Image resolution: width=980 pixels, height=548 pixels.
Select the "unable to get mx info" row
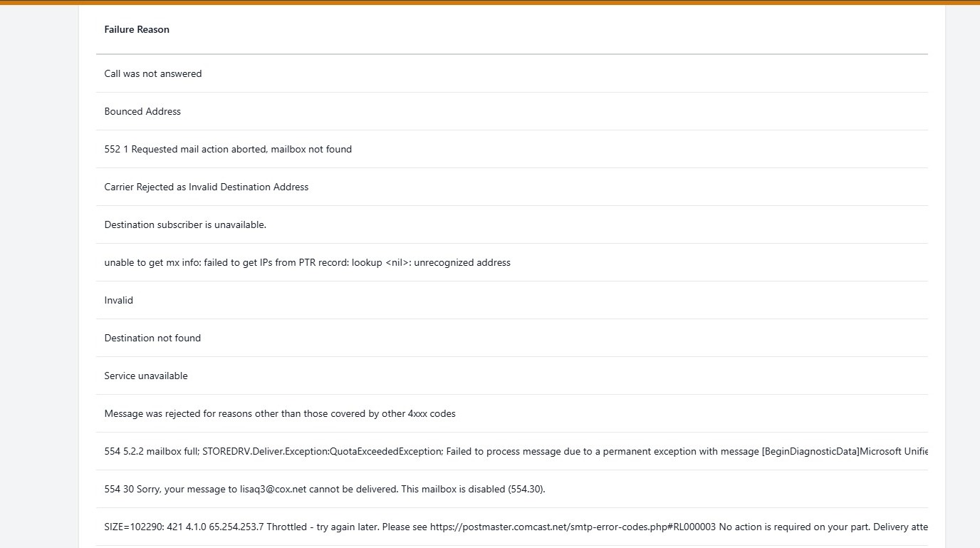point(307,262)
